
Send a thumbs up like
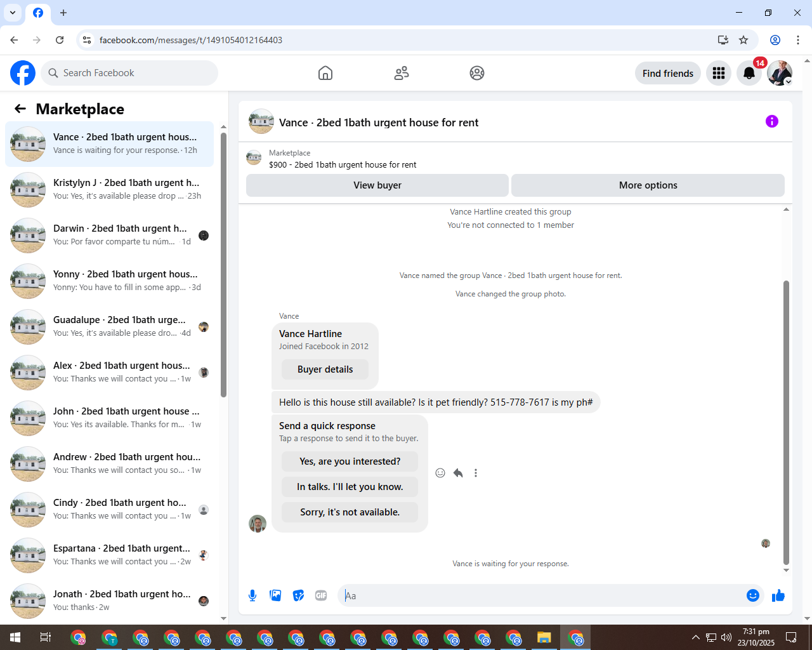click(x=778, y=595)
